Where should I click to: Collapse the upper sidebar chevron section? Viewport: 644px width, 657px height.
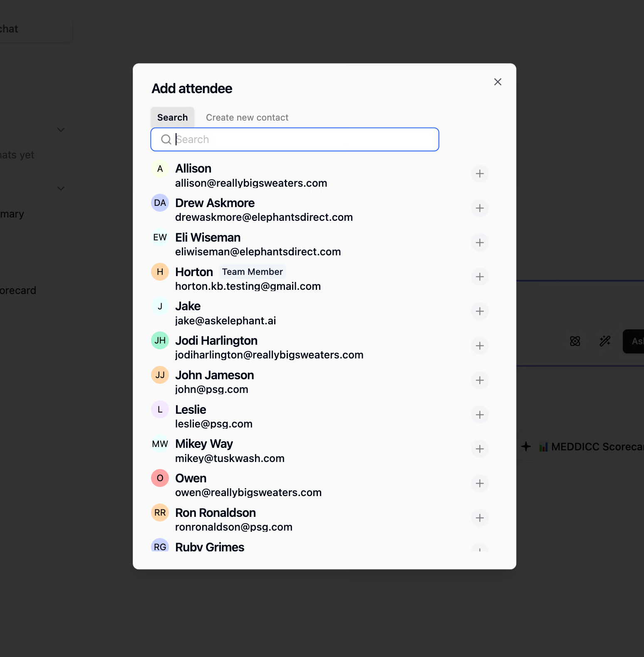pos(61,130)
